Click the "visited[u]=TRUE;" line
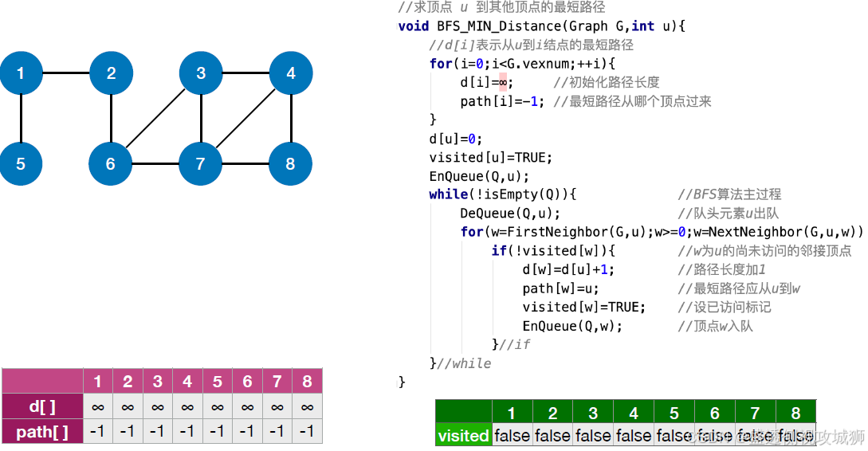The image size is (868, 451). (491, 158)
